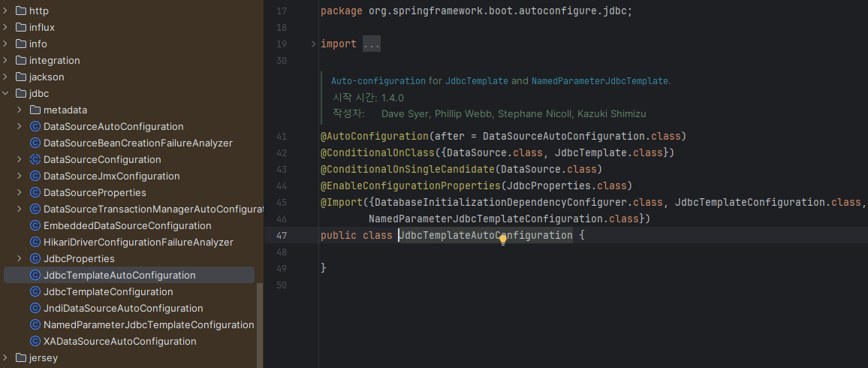Click NamedParameterJdbcTemplateConfiguration.class on line 46
The width and height of the screenshot is (868, 368).
coord(504,219)
